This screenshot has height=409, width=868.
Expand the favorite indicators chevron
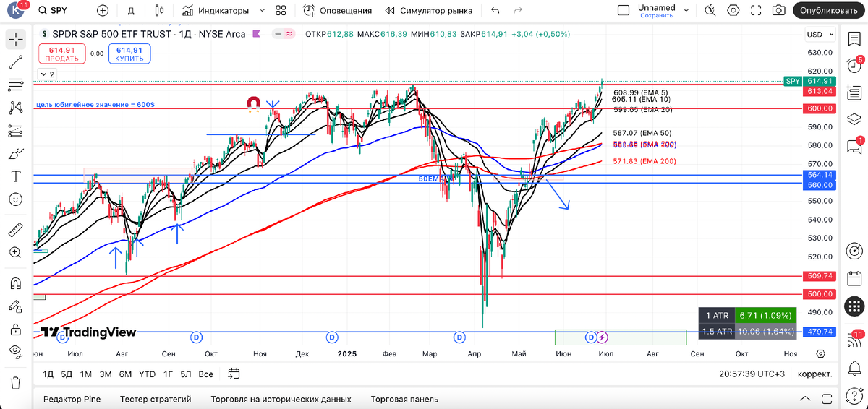pyautogui.click(x=261, y=11)
